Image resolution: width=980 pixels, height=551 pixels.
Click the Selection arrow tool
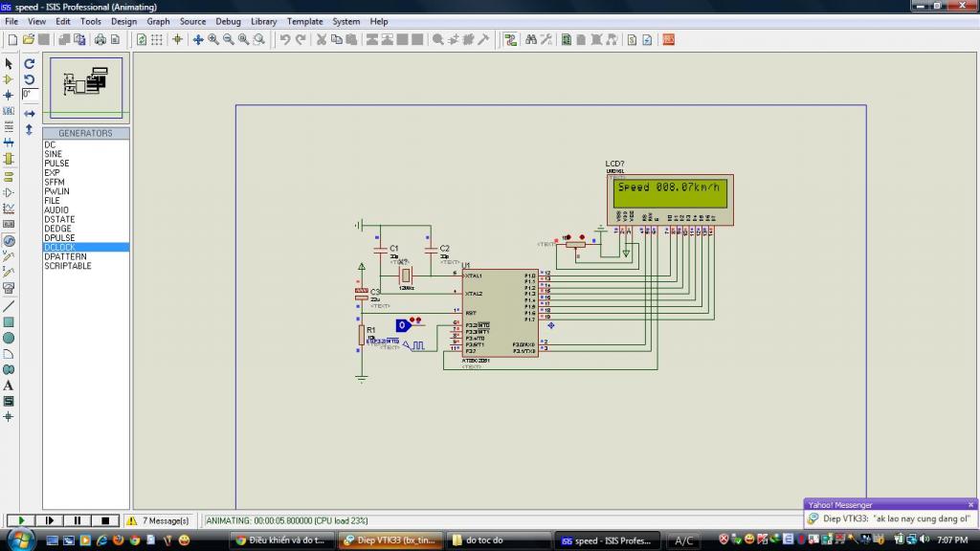click(x=9, y=63)
